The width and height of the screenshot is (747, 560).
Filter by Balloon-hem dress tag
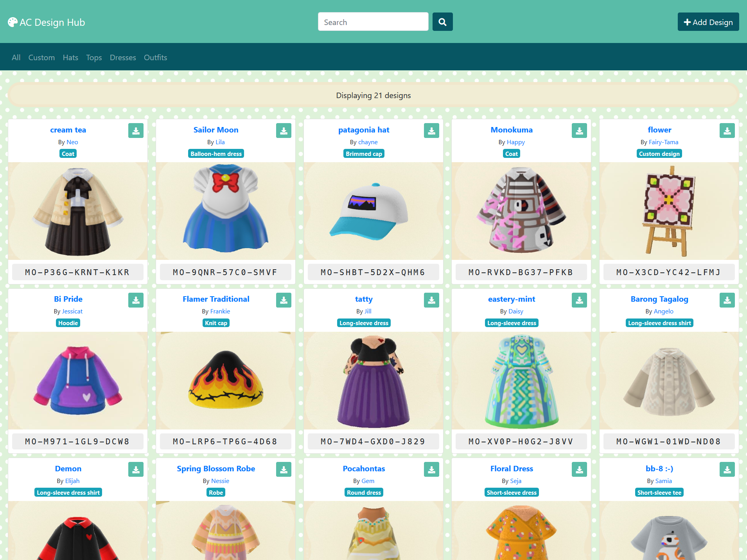click(216, 154)
